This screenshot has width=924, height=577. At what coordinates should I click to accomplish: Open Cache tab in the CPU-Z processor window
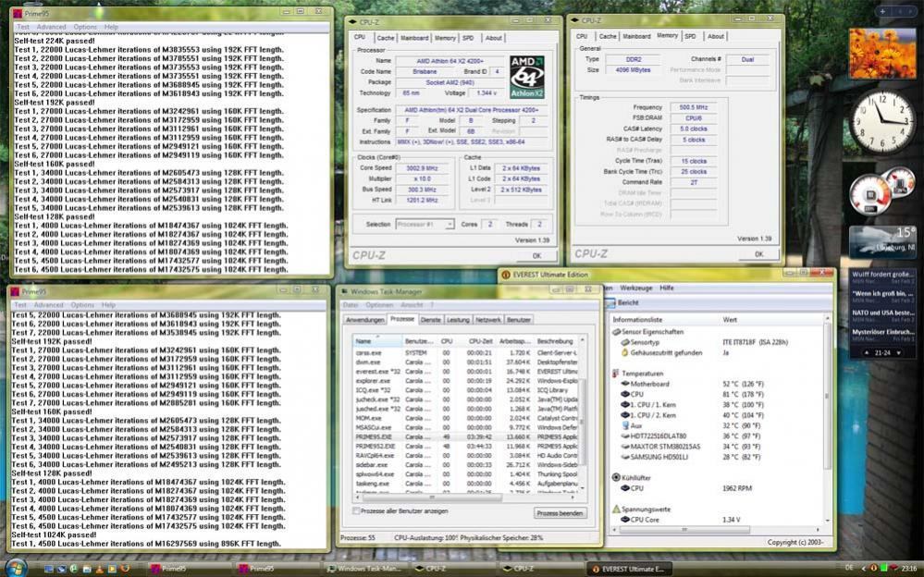click(386, 38)
